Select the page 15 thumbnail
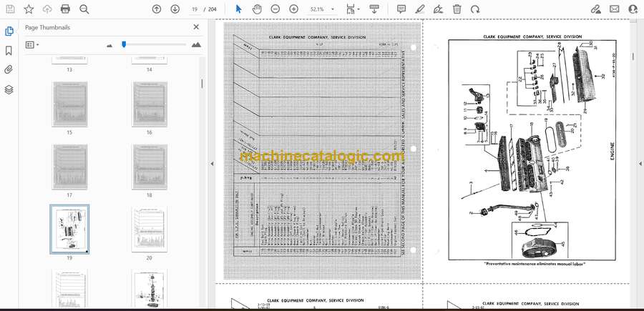The width and height of the screenshot is (644, 311). coord(69,104)
